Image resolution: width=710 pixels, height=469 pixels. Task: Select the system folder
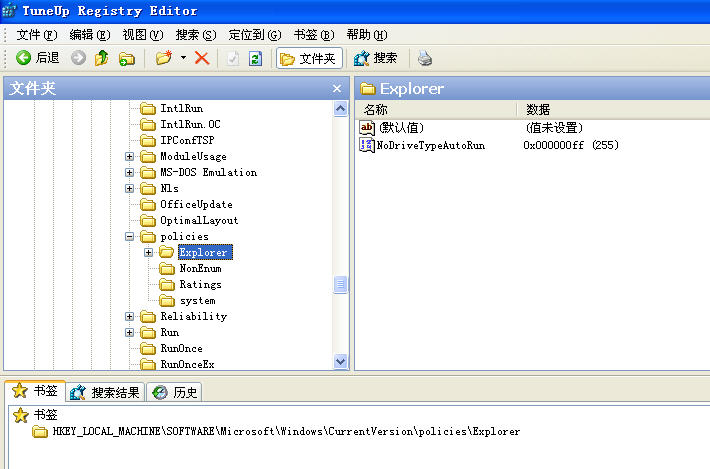click(x=187, y=301)
